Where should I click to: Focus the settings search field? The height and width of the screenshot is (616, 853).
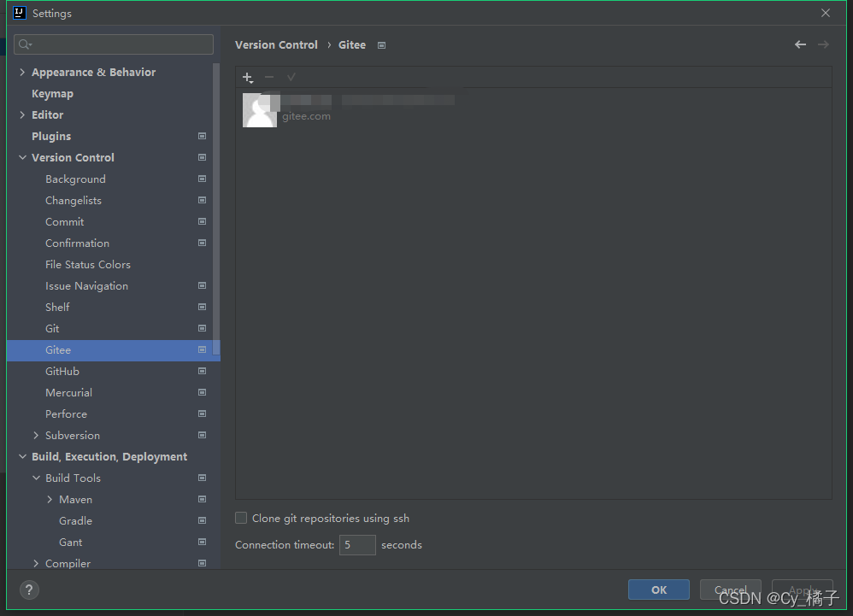click(114, 44)
